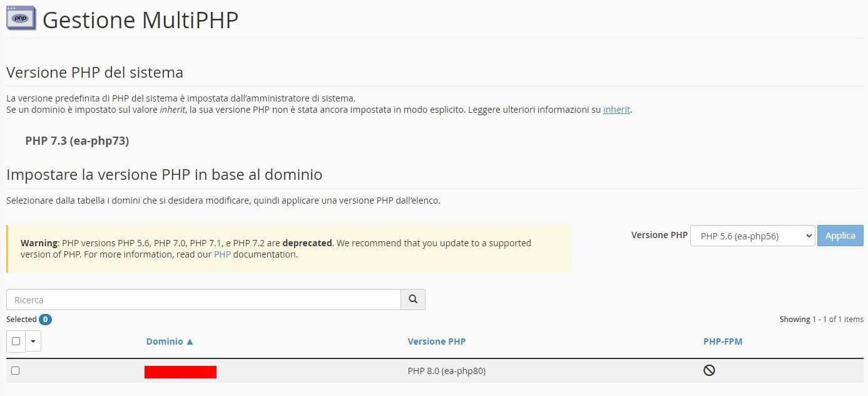Expand the caret next to select-all checkbox
Viewport: 868px width, 396px height.
(33, 341)
